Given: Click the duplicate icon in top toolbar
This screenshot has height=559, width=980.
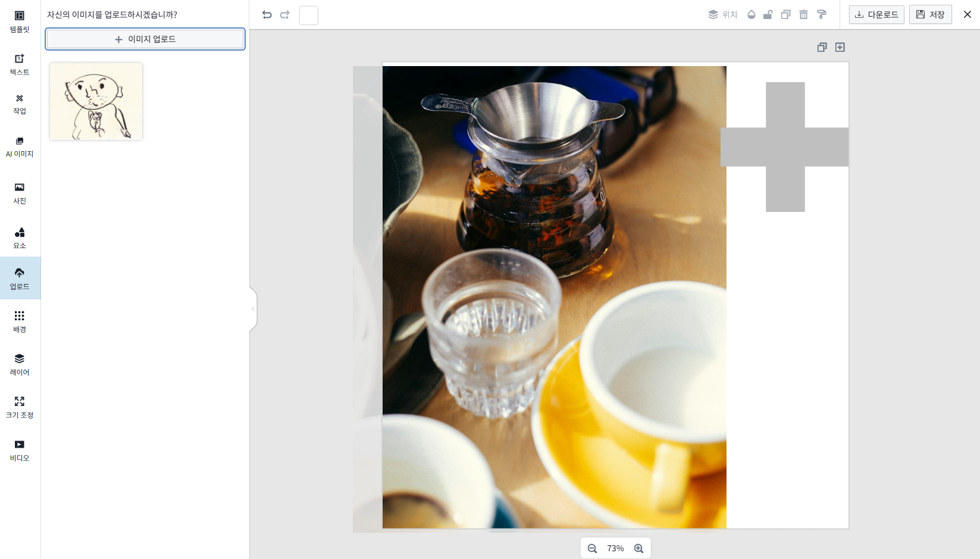Looking at the screenshot, I should [785, 15].
